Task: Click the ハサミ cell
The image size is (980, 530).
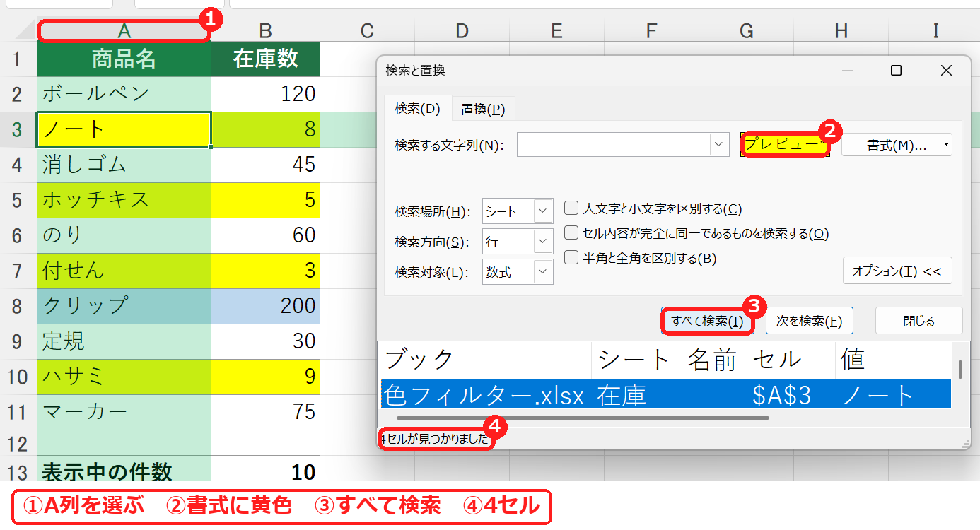Action: [124, 377]
